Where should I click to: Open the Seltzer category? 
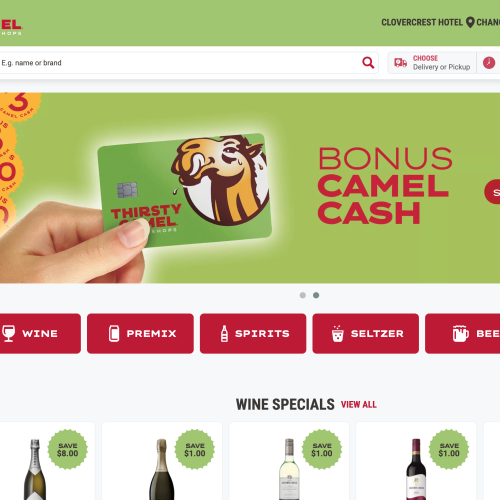(365, 333)
